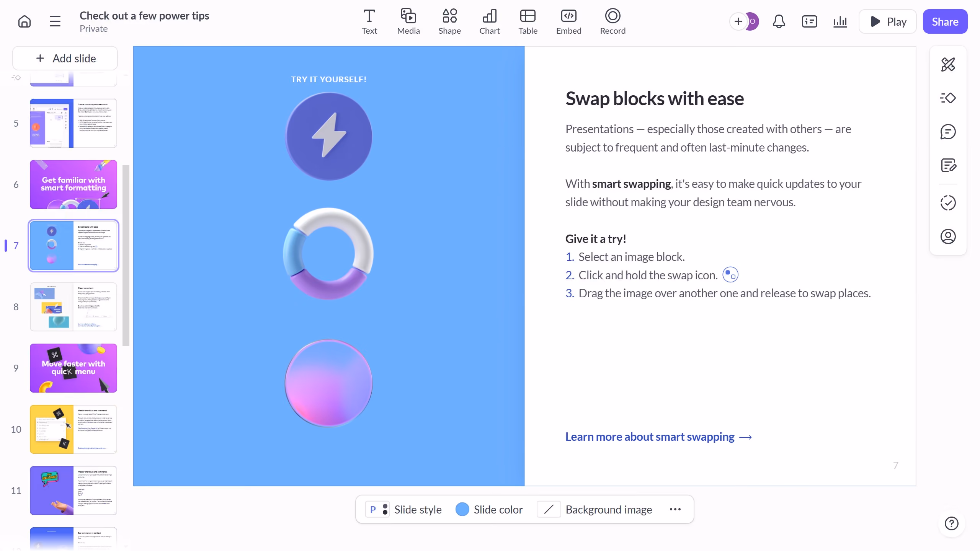Select slide 11 thumbnail
Image resolution: width=980 pixels, height=551 pixels.
point(73,491)
